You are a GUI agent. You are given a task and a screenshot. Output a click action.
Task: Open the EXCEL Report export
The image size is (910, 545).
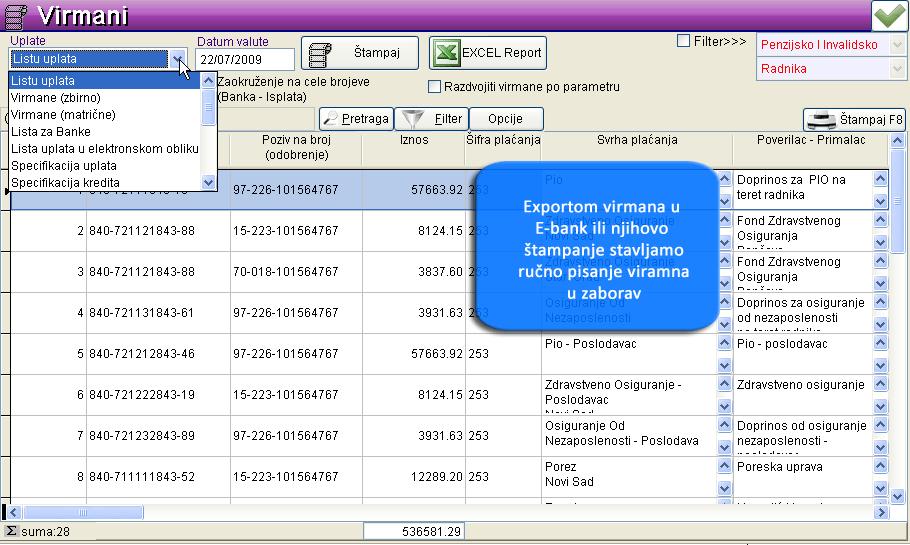coord(487,53)
